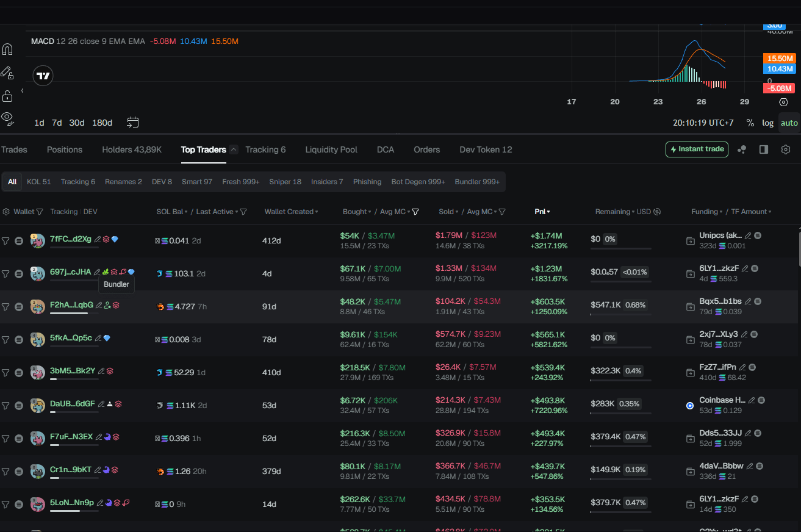
Task: Set chart range to 30d
Action: [77, 123]
